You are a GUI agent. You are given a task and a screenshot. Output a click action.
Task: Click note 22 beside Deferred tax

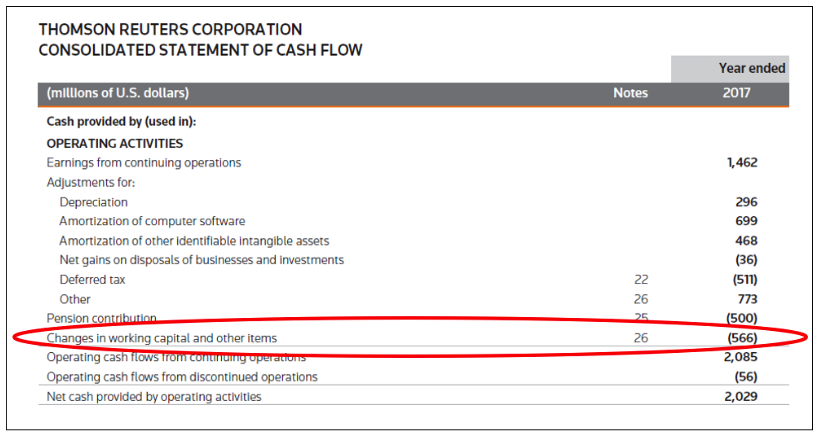tap(640, 280)
